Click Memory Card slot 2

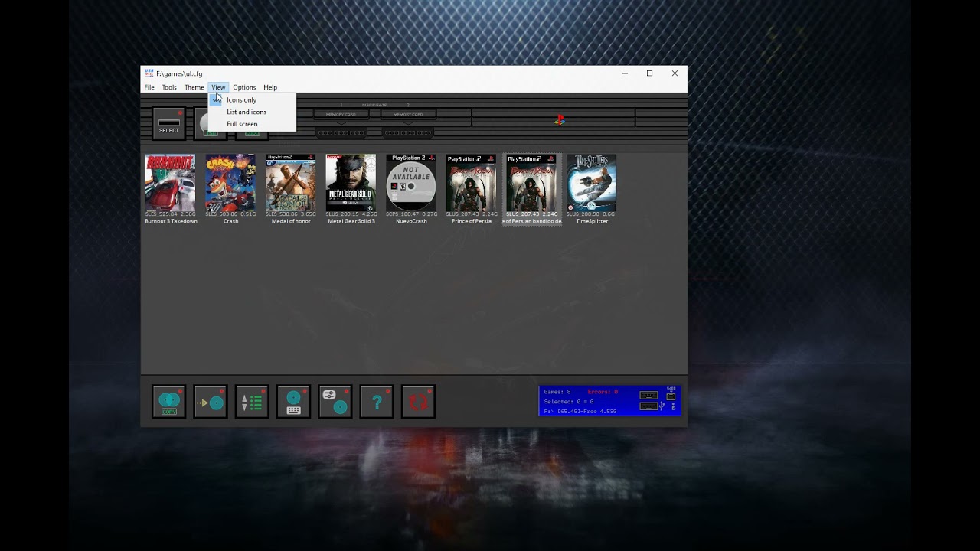(x=408, y=114)
